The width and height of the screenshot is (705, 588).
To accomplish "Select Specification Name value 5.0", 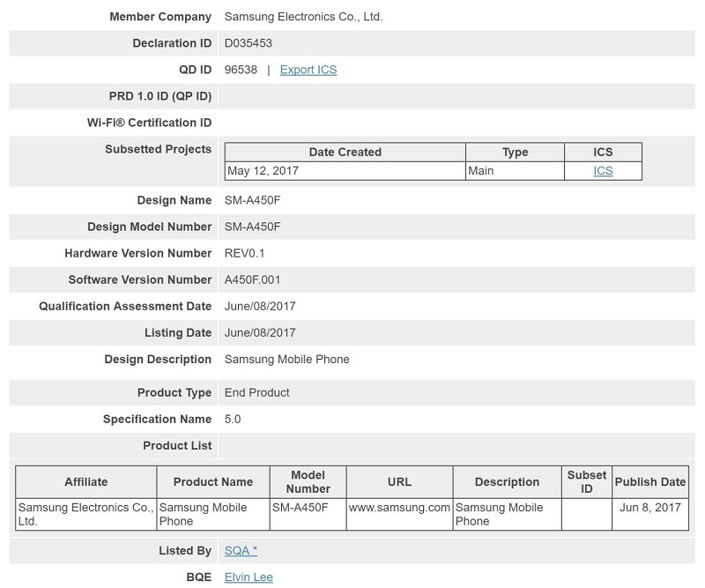I will click(x=233, y=420).
